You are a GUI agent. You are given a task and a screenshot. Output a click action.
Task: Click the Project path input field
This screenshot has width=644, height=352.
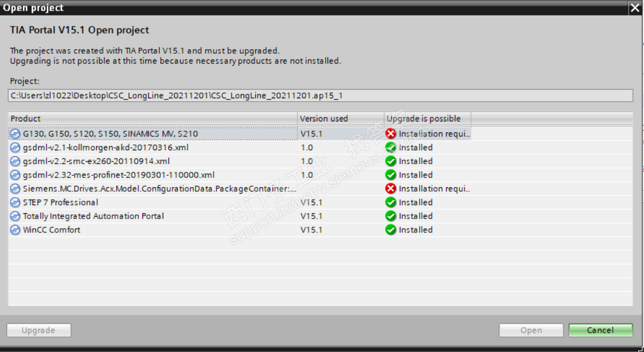click(321, 95)
